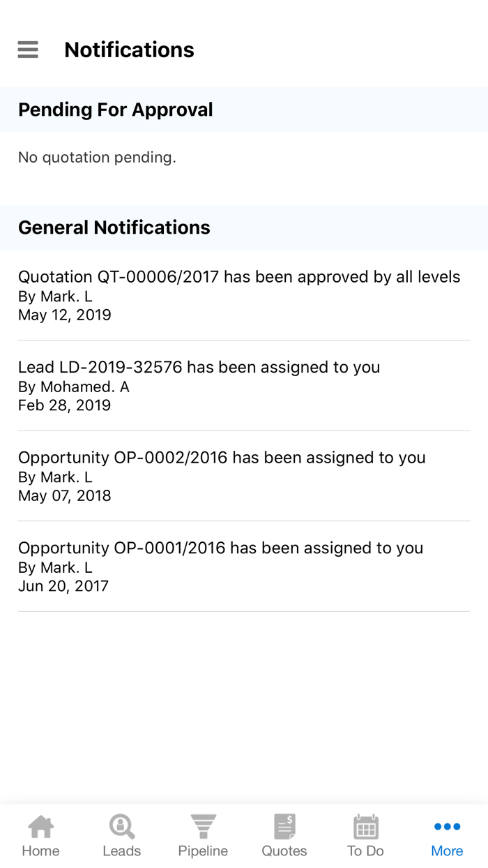The height and width of the screenshot is (868, 488).
Task: Tap the General Notifications section header
Action: coord(114,227)
